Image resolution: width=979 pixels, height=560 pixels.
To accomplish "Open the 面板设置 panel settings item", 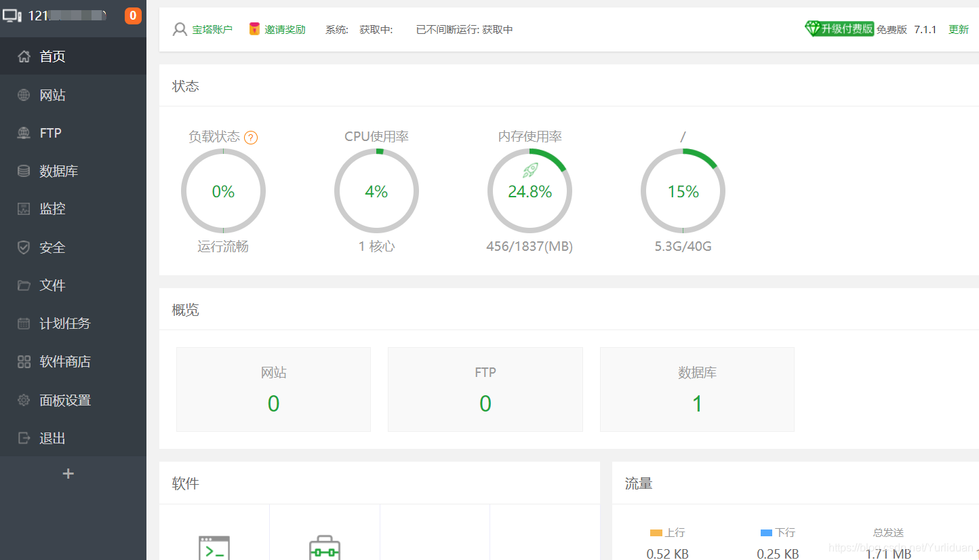I will (x=73, y=400).
